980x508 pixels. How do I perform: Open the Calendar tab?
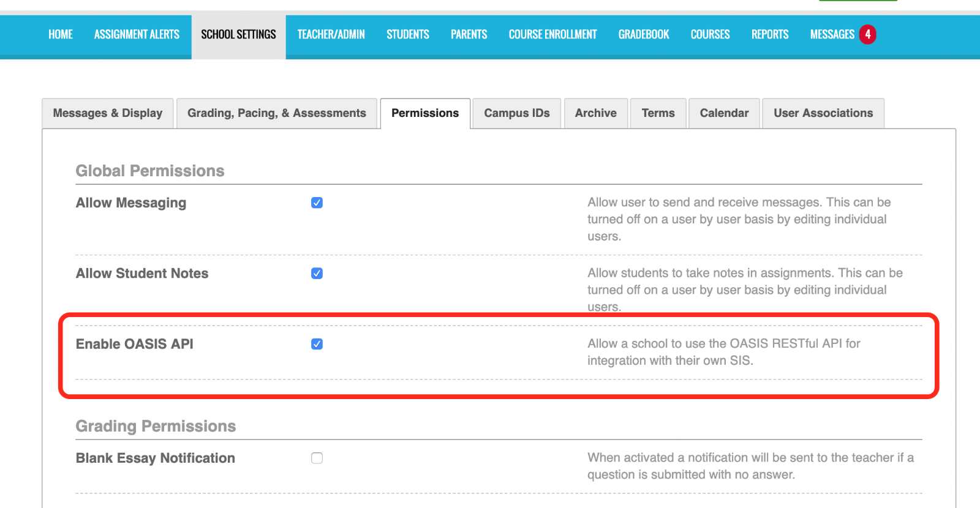pos(725,113)
